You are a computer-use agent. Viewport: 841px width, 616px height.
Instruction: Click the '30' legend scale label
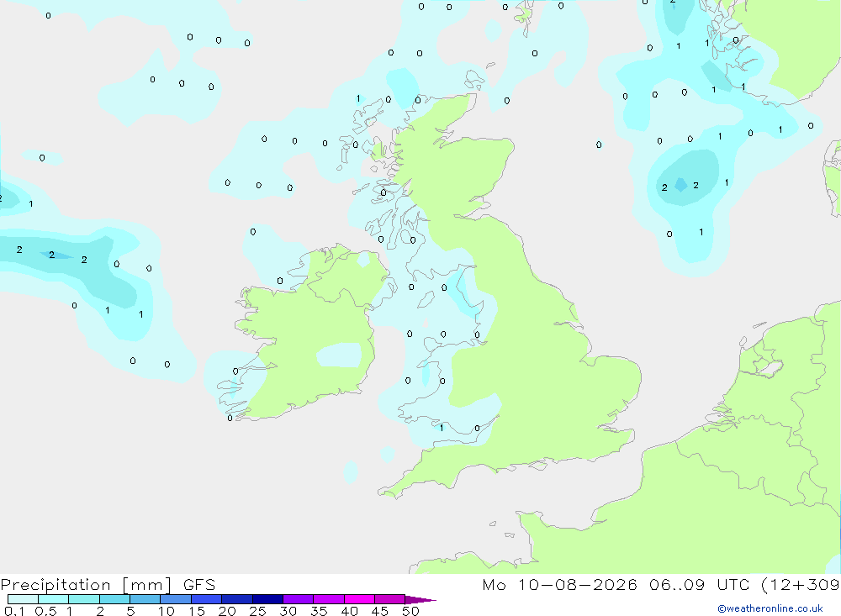coord(288,611)
